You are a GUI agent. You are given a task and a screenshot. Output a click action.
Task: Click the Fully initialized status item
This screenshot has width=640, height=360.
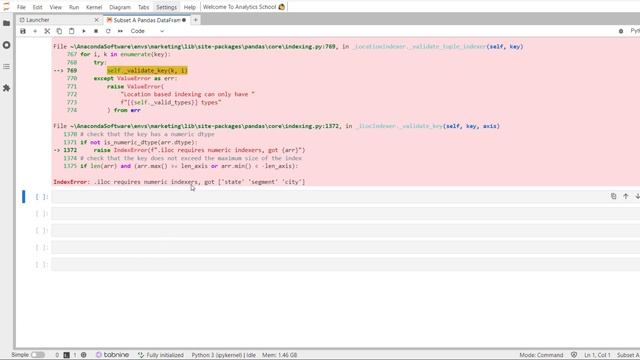point(161,355)
